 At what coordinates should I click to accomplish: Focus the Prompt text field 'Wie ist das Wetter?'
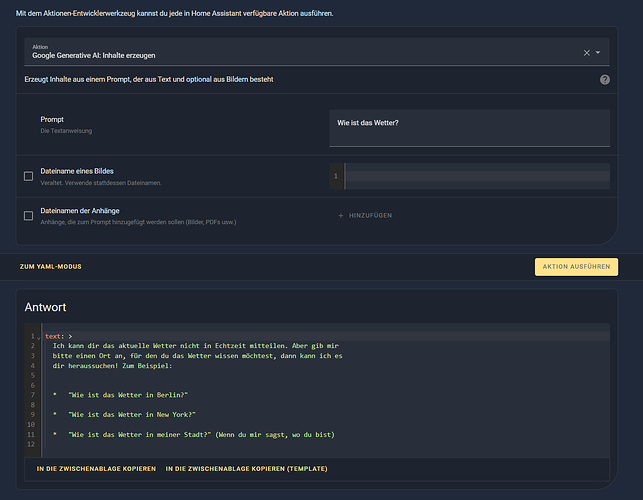(x=469, y=128)
